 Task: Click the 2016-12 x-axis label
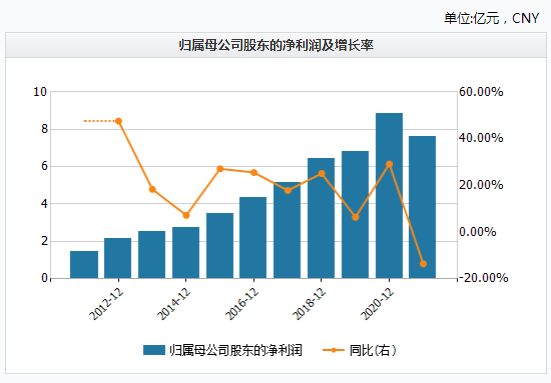point(242,304)
